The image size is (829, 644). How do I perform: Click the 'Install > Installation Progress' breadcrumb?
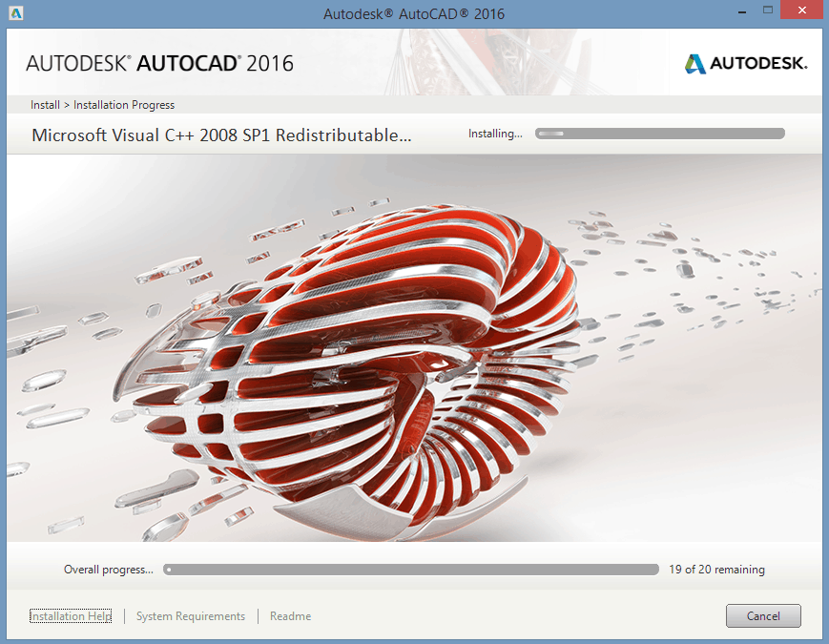coord(103,105)
